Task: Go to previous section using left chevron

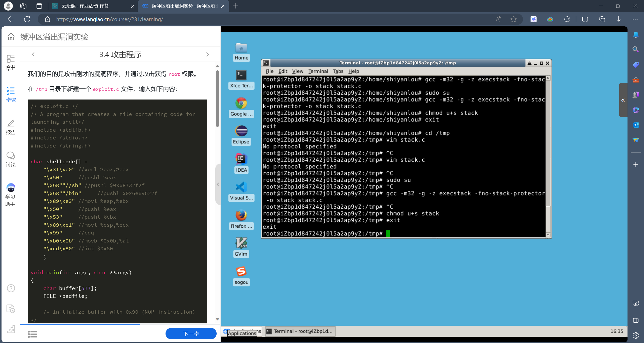Action: pos(33,55)
